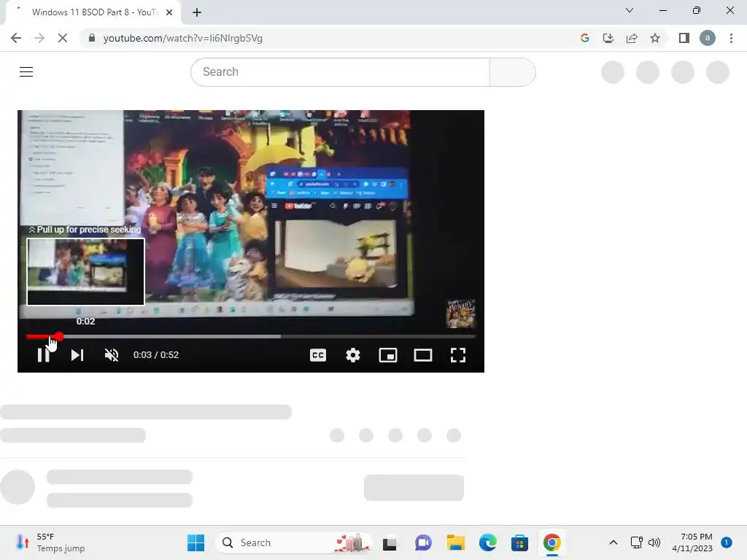Screen dimensions: 747x560
Task: Click 'Pull up for precise seeking' hint
Action: [x=85, y=230]
